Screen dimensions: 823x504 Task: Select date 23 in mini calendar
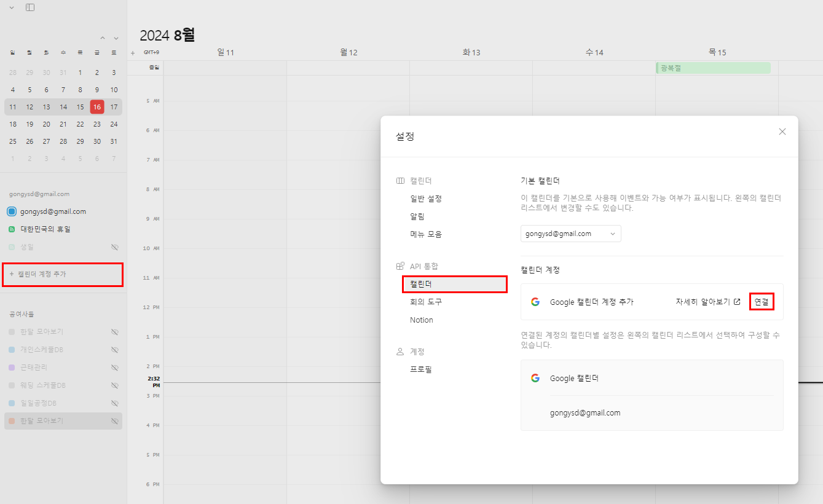pyautogui.click(x=97, y=124)
